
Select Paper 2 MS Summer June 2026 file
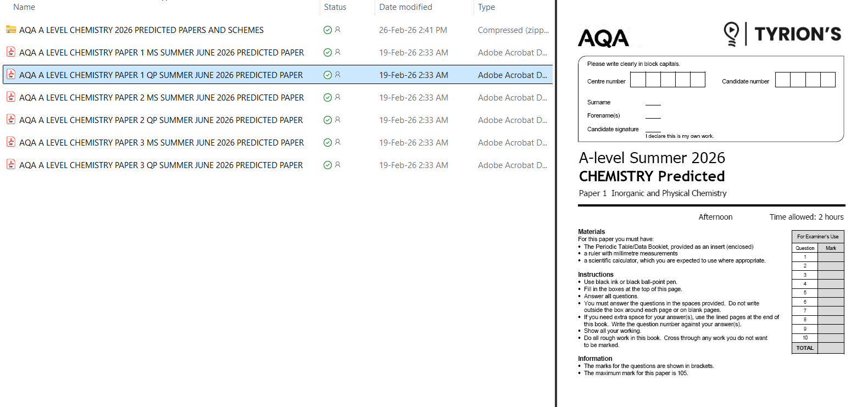pyautogui.click(x=162, y=98)
